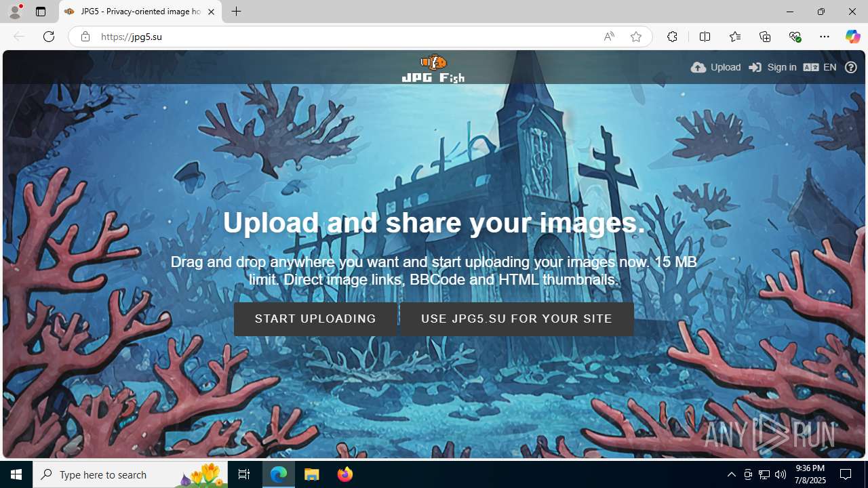Click USE JPG5.SU FOR YOUR SITE button
Image resolution: width=868 pixels, height=488 pixels.
click(517, 319)
